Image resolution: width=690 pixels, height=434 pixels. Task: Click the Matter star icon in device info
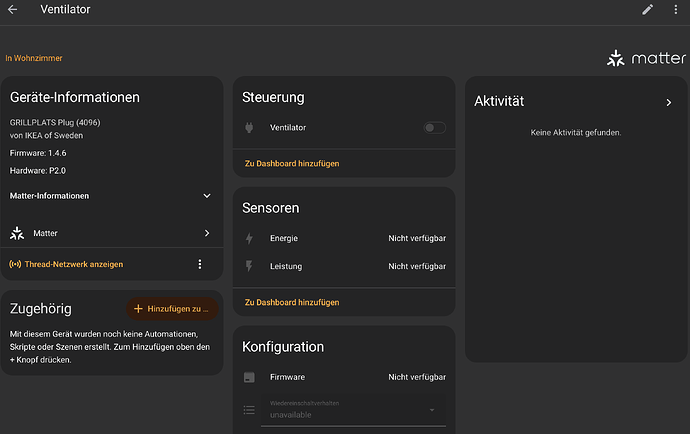coord(17,233)
